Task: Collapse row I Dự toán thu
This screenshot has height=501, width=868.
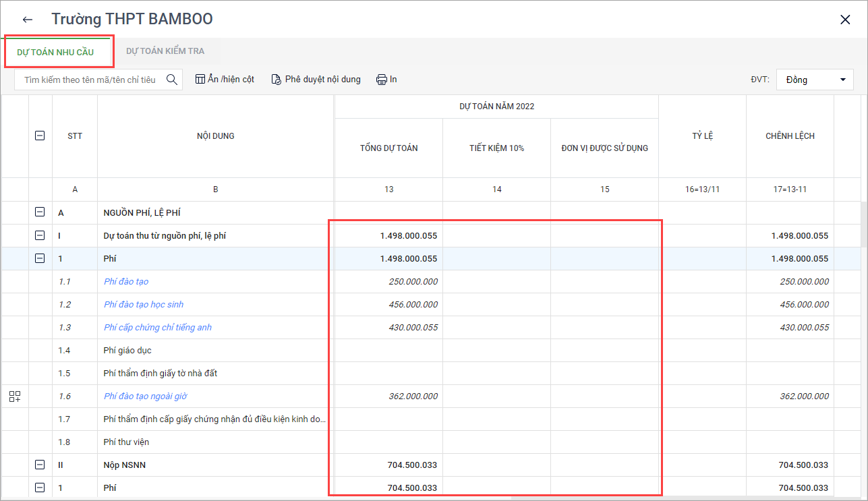Action: (x=40, y=236)
